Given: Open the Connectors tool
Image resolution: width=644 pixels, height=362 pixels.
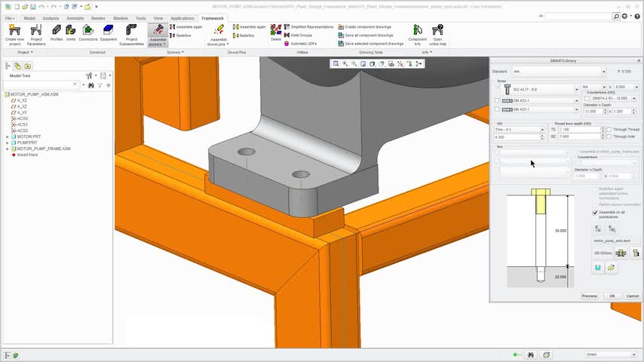Looking at the screenshot, I should pos(88,33).
